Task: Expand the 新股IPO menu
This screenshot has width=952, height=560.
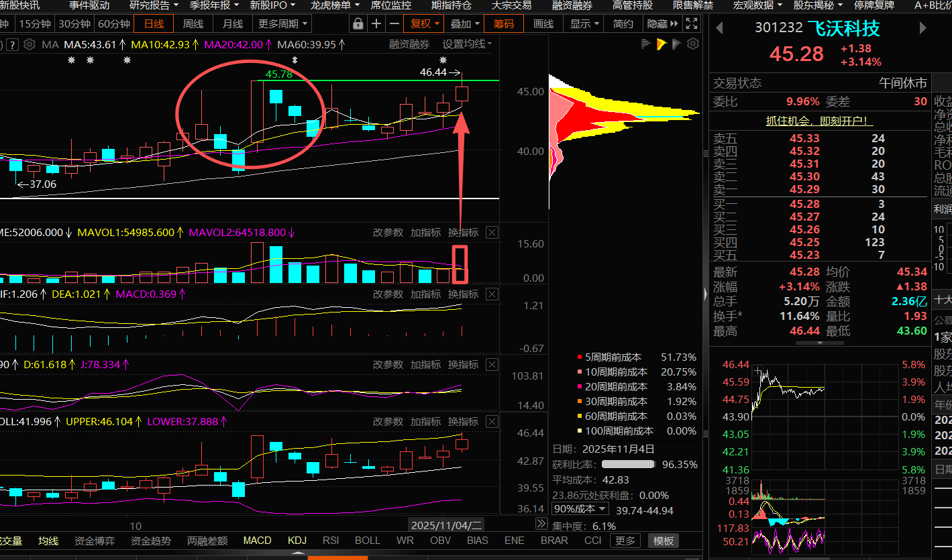Action: click(x=274, y=5)
